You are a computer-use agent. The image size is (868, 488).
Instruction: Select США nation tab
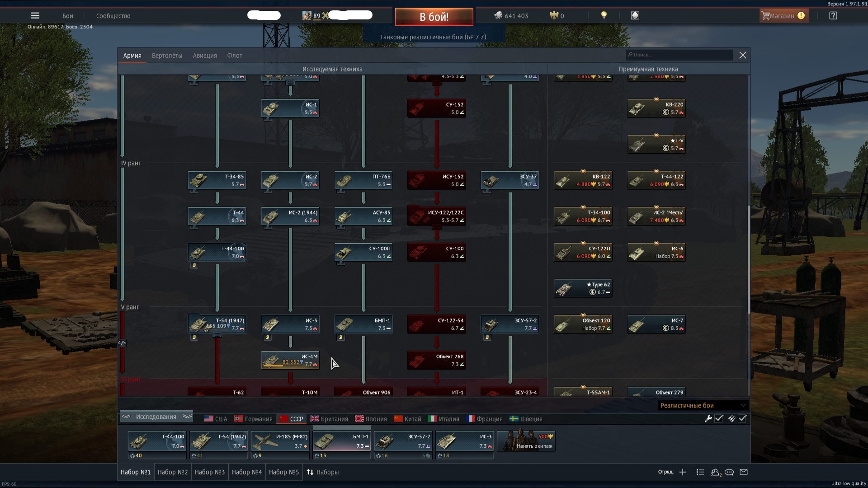click(216, 419)
